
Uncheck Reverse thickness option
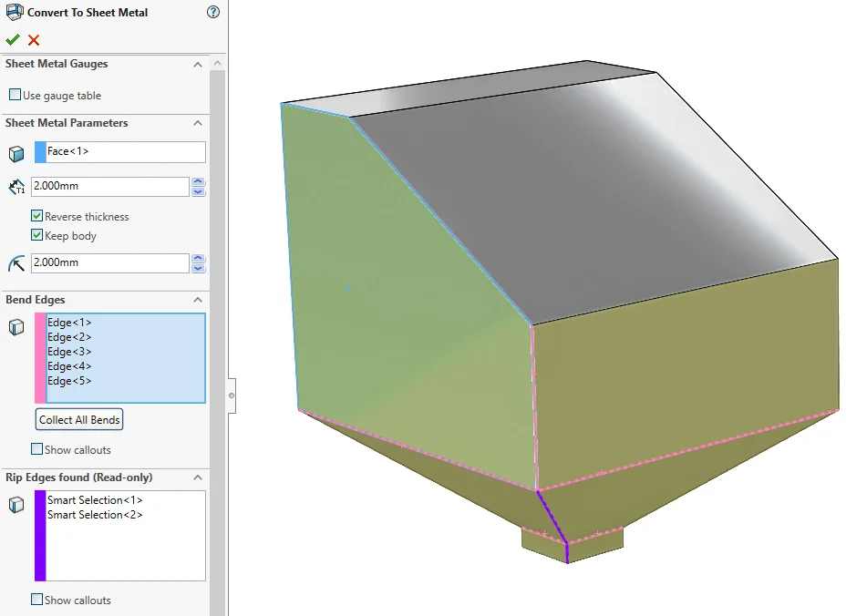coord(37,217)
